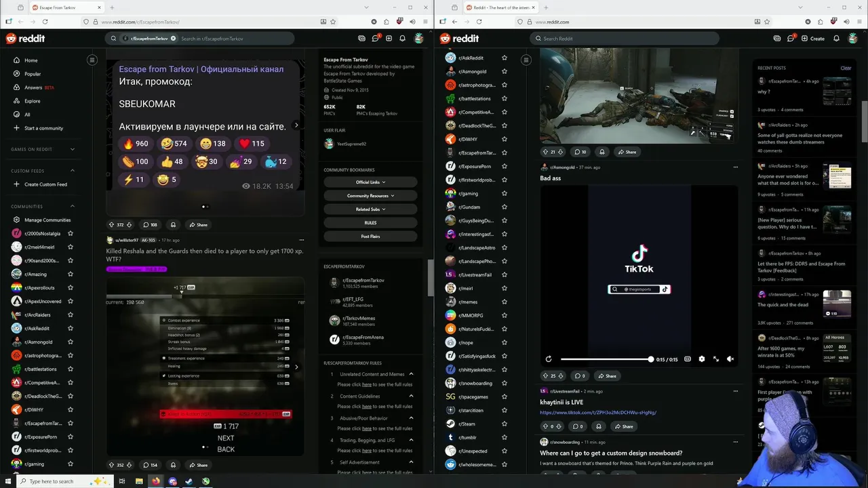This screenshot has height=488, width=868.
Task: Collapse Trading, Begging, and LFG rule
Action: (411, 441)
